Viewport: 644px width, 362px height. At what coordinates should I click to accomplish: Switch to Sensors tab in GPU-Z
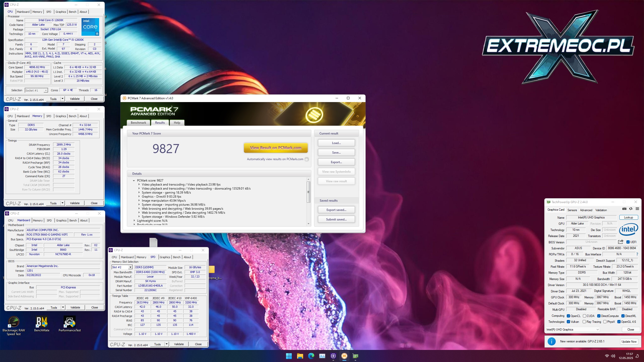coord(572,210)
